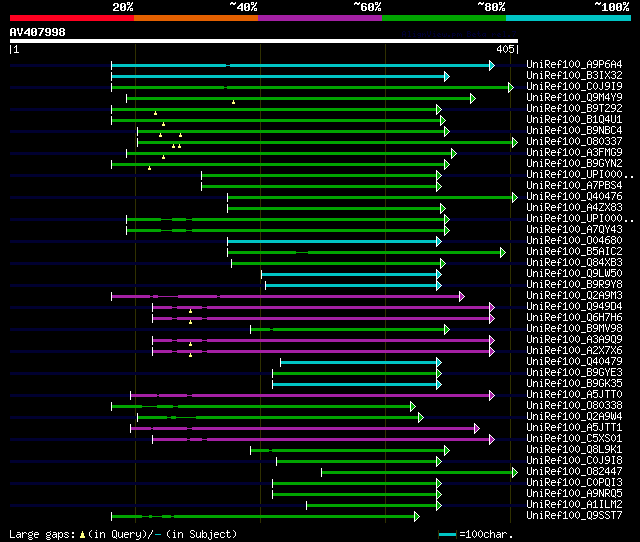Select UniRef100_Q40476 in the hit list
This screenshot has height=542, width=640.
click(574, 197)
